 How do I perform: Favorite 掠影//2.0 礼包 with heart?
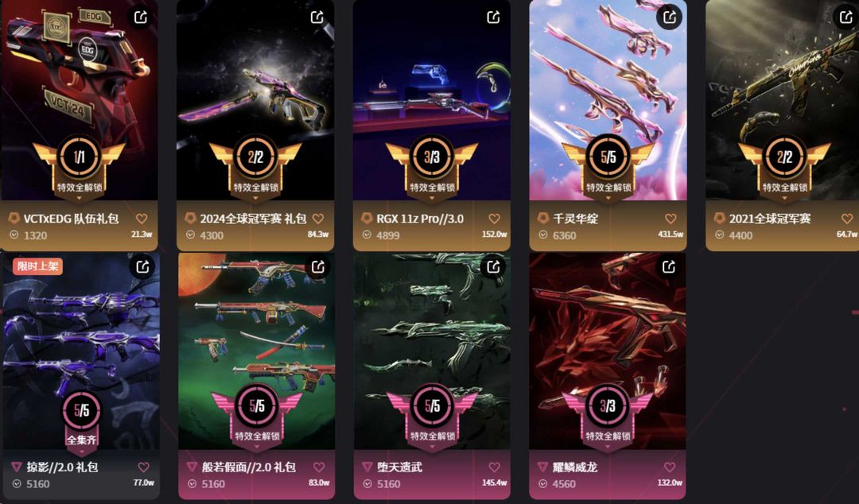pos(143,467)
